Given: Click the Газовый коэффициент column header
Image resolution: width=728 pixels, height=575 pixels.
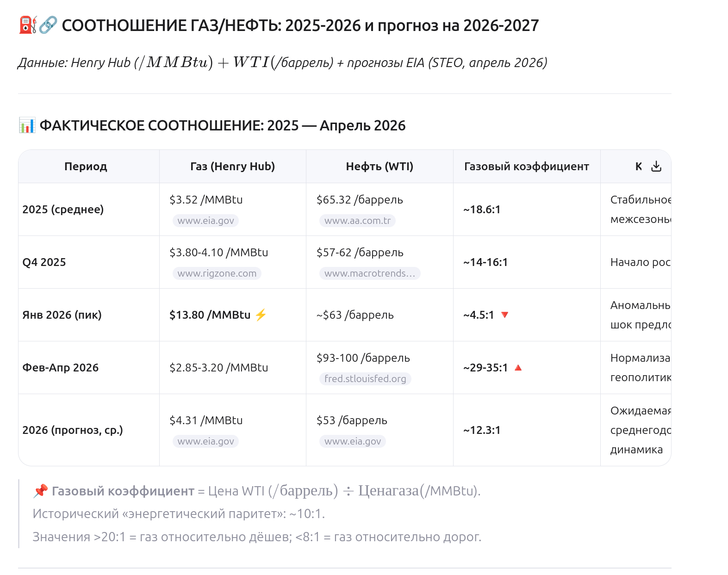Looking at the screenshot, I should (526, 167).
